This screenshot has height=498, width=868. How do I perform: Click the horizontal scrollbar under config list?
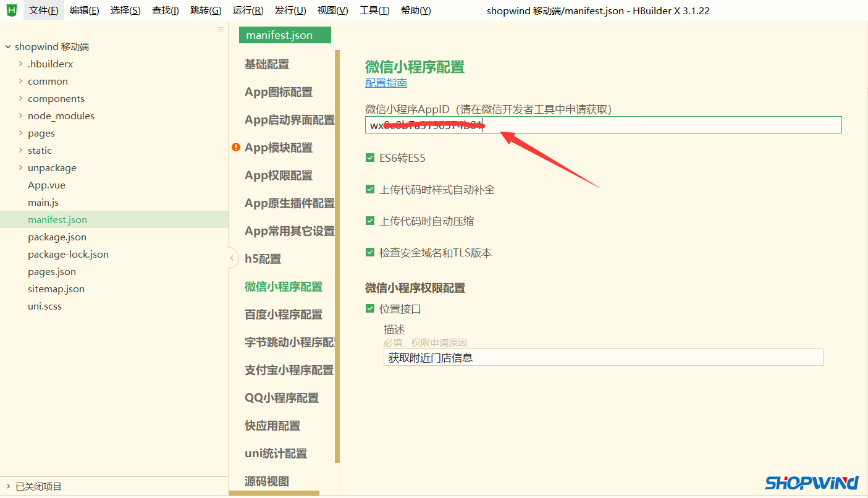[274, 493]
